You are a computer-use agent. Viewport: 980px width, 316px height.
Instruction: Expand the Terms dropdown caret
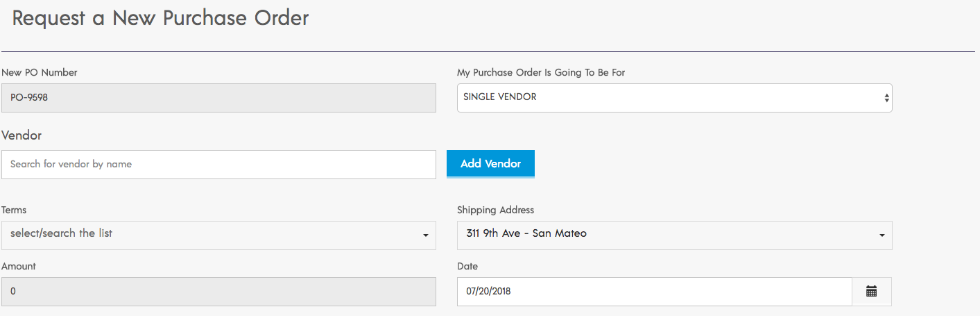coord(426,236)
